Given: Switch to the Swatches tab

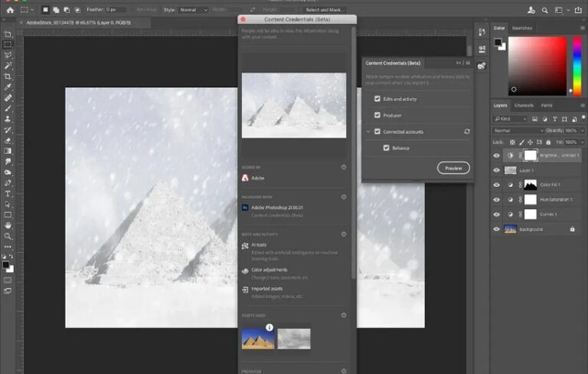Looking at the screenshot, I should 522,28.
